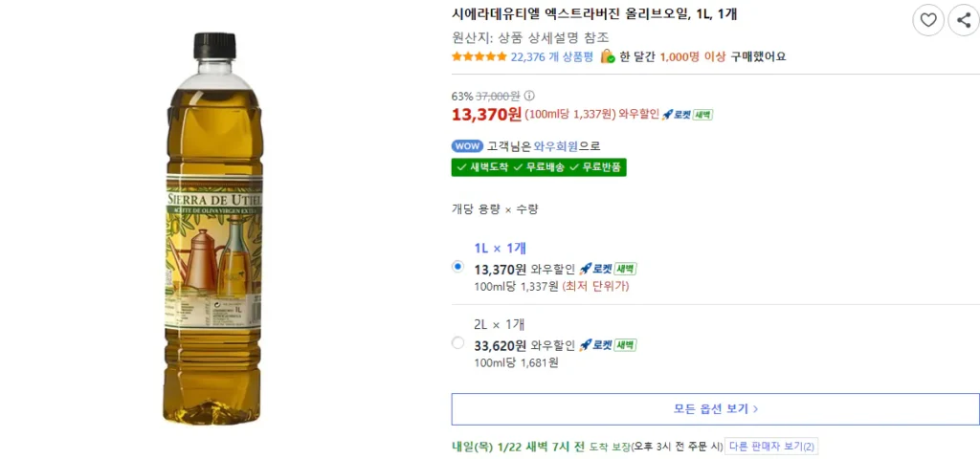The width and height of the screenshot is (980, 459).
Task: Expand 모든 옵션 보기 options list
Action: click(715, 408)
